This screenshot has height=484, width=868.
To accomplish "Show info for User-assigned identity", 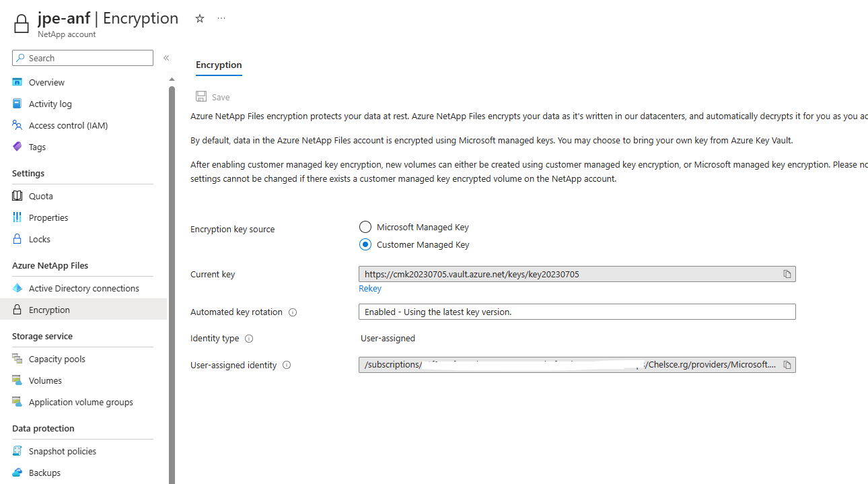I will pyautogui.click(x=287, y=366).
